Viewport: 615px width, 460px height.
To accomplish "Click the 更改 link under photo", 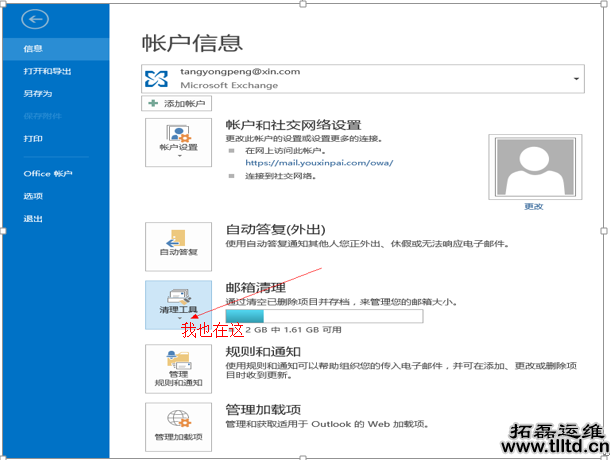I will [x=534, y=207].
